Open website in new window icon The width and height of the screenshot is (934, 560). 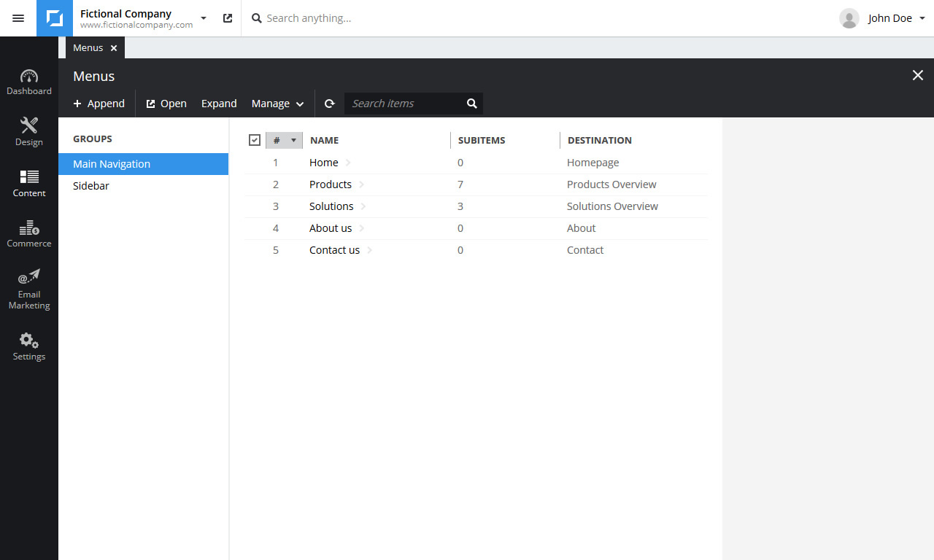coord(228,18)
